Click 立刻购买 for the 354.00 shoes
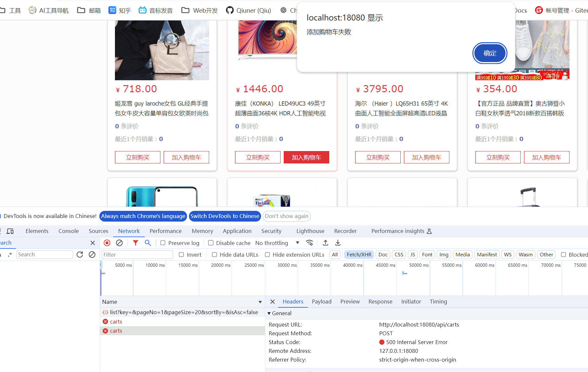The image size is (588, 372). coord(498,157)
